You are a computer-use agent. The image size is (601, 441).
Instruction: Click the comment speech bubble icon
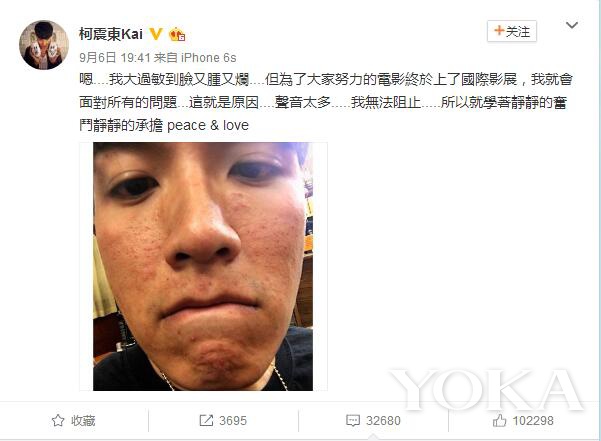[x=353, y=420]
